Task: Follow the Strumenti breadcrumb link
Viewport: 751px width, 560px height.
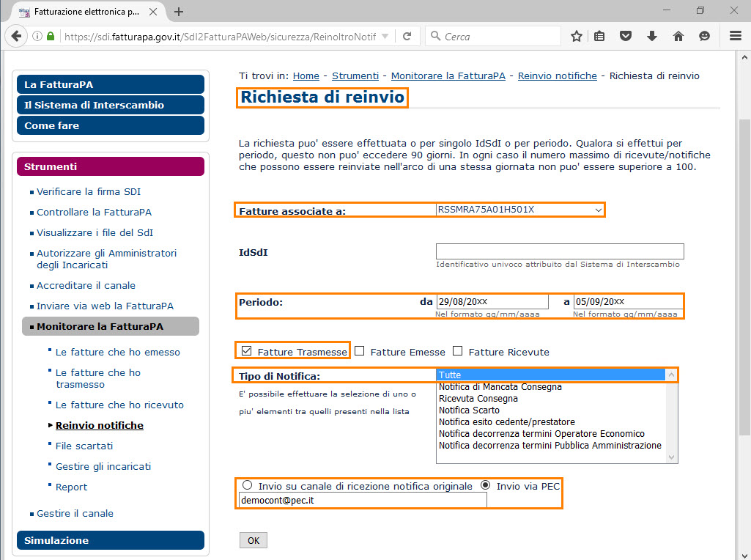Action: pos(355,75)
